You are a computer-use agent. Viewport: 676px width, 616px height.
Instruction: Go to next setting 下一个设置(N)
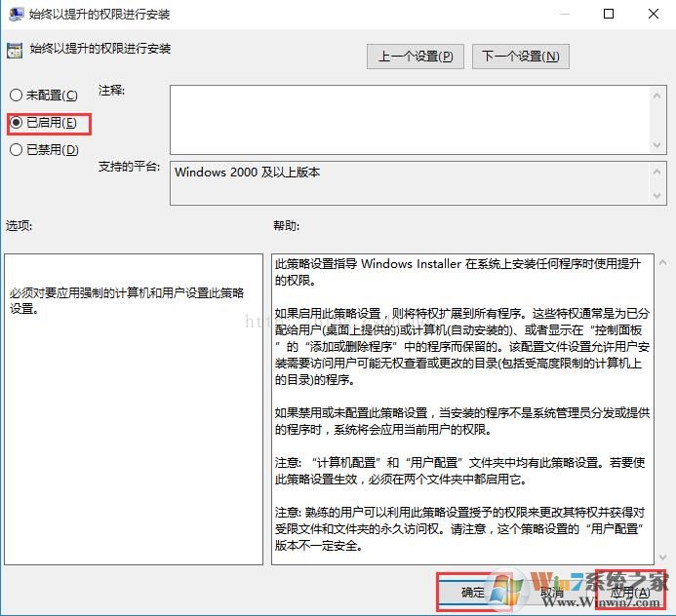click(520, 57)
